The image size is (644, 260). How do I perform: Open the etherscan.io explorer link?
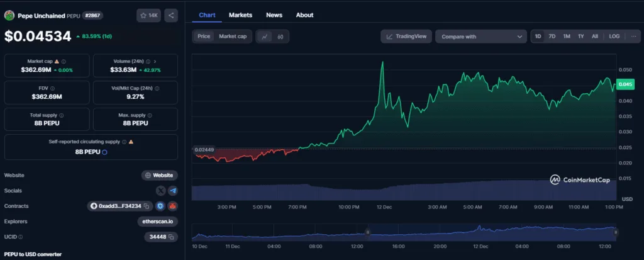[158, 222]
